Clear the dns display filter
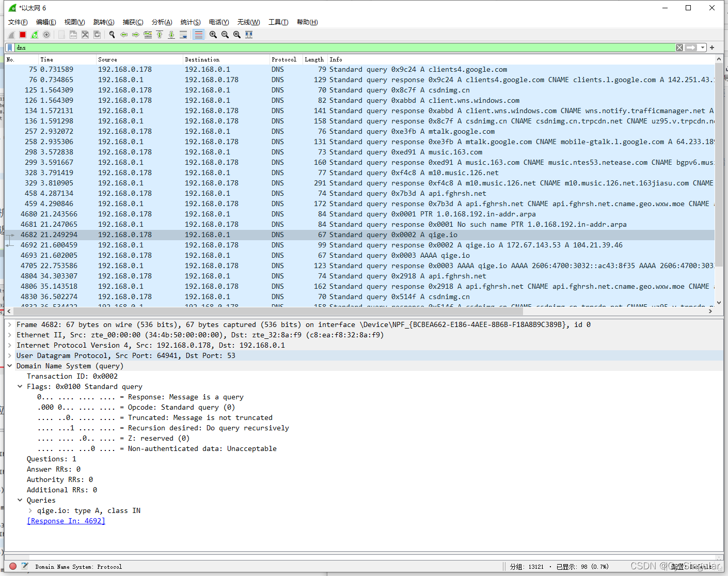 point(679,48)
